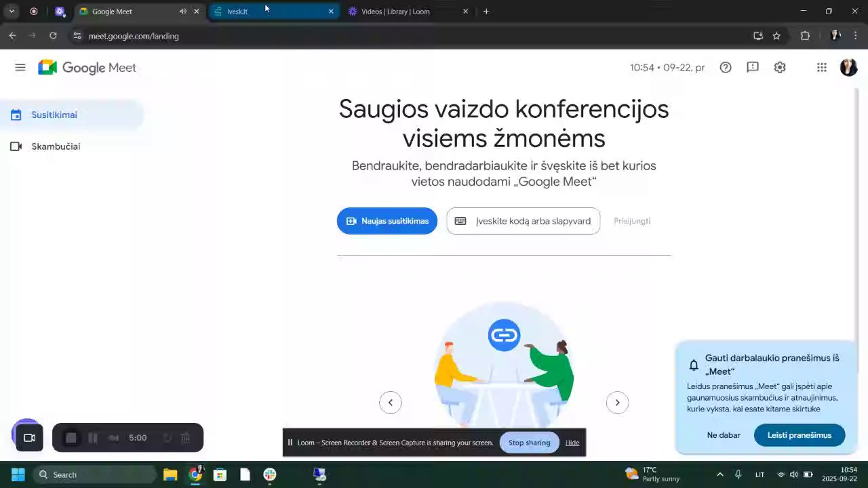Open Microsoft Store from taskbar

tap(220, 474)
